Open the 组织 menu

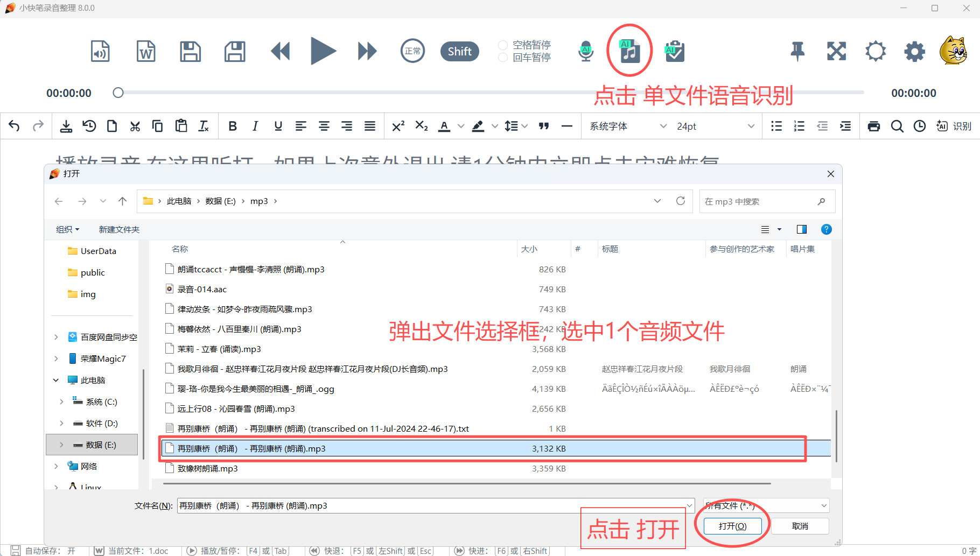click(67, 229)
